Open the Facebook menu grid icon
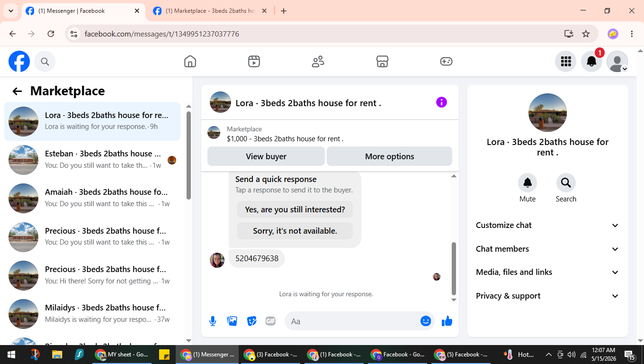 (566, 62)
